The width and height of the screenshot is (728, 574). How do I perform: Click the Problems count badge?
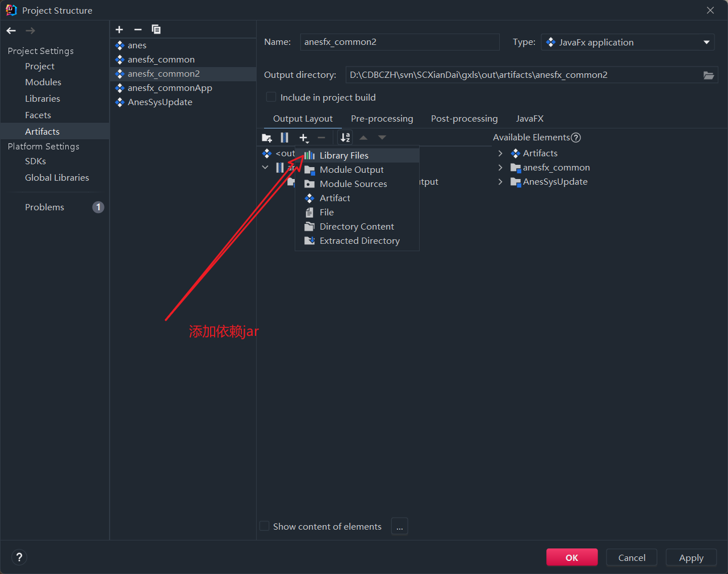tap(98, 207)
